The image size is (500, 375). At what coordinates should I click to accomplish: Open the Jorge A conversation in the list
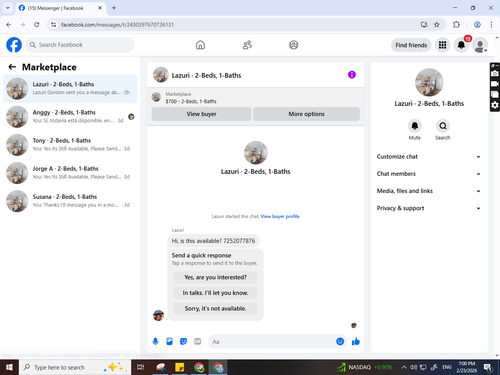pos(70,173)
